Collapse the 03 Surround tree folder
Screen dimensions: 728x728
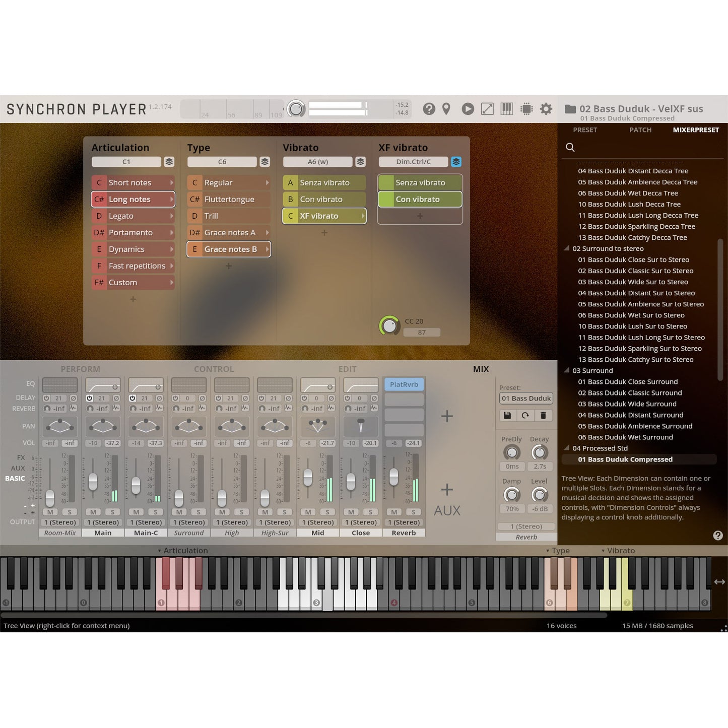click(567, 370)
